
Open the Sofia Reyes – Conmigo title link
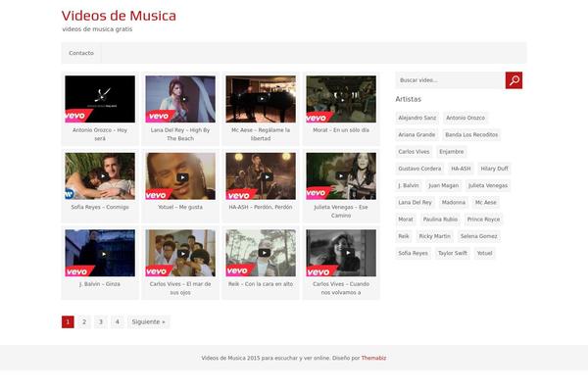point(100,207)
